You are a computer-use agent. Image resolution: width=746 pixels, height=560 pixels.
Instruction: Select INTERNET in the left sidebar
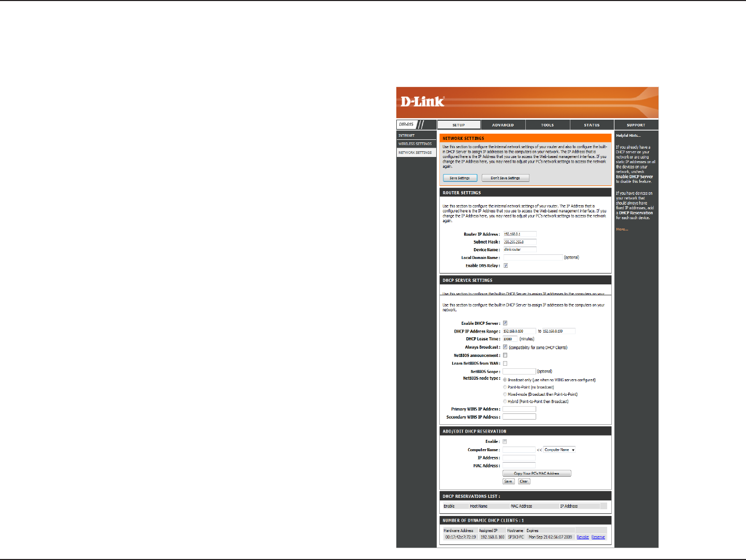pyautogui.click(x=416, y=135)
